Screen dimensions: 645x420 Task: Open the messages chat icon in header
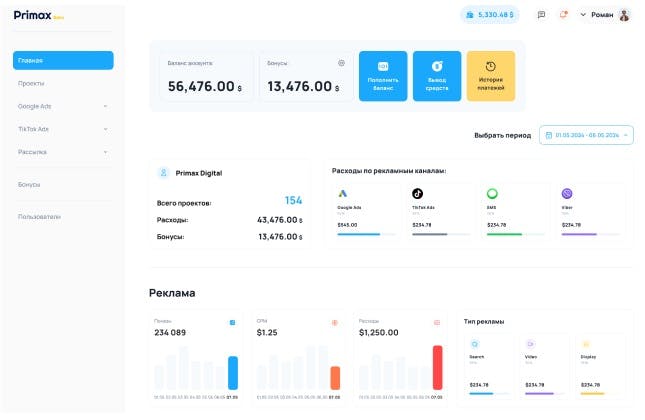tap(541, 15)
